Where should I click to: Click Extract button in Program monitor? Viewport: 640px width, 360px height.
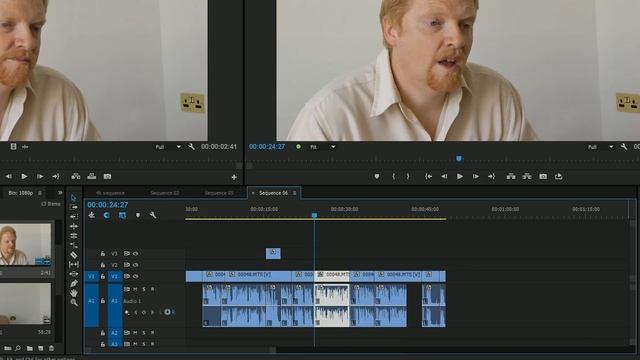coord(527,176)
